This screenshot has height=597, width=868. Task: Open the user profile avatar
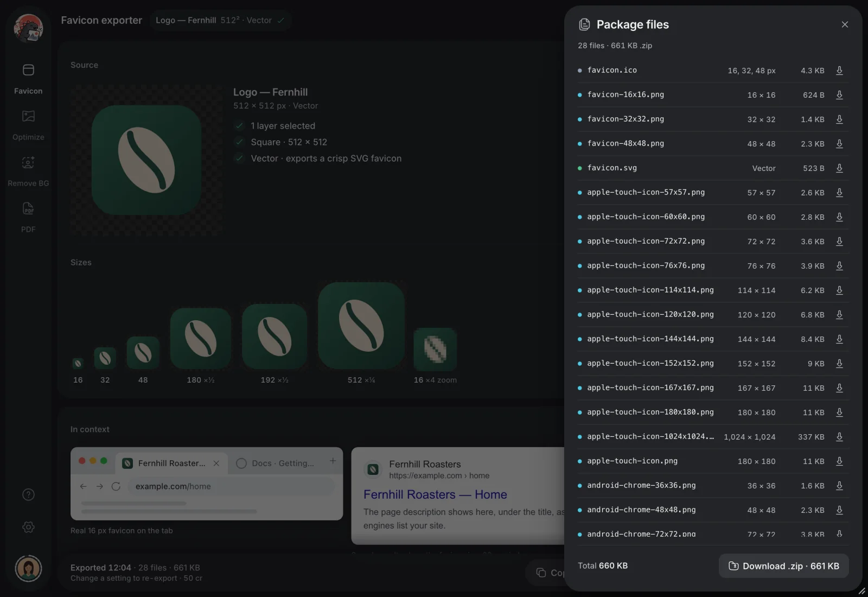28,568
